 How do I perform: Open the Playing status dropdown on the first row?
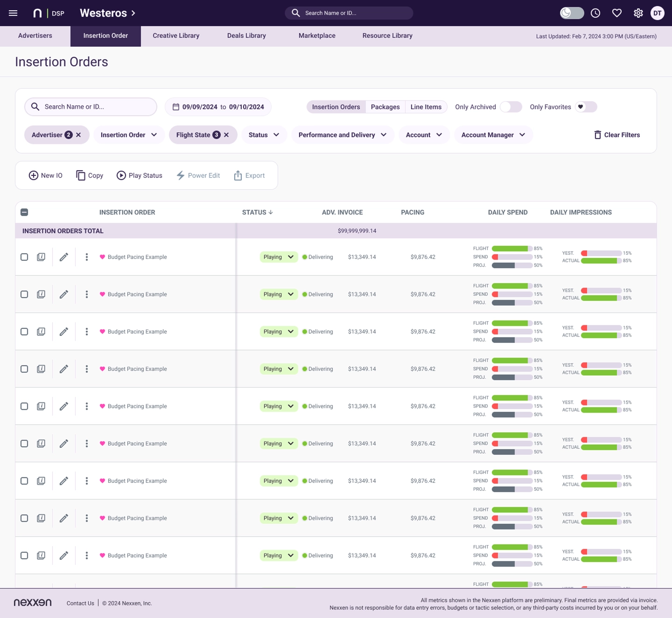(x=279, y=257)
